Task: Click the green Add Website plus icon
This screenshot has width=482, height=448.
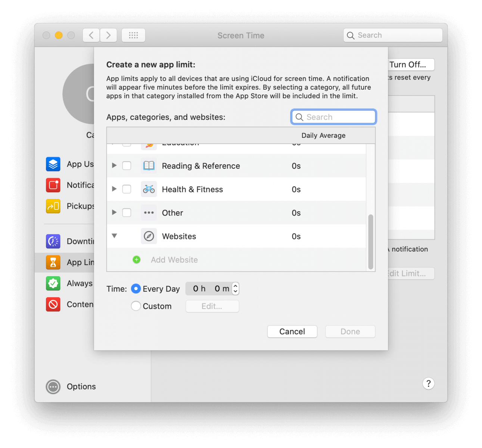Action: 137,259
